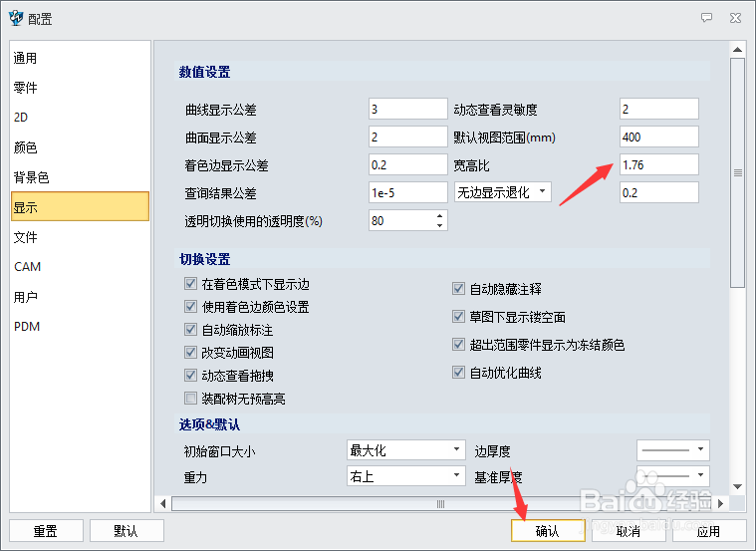756x551 pixels.
Task: Click the 无边显示退化 value field 0.2
Action: (659, 192)
